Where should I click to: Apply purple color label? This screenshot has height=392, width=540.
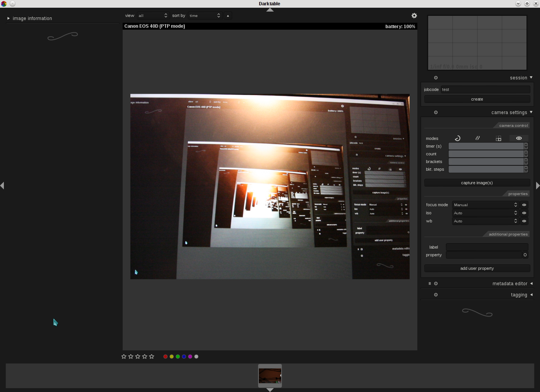(x=190, y=357)
